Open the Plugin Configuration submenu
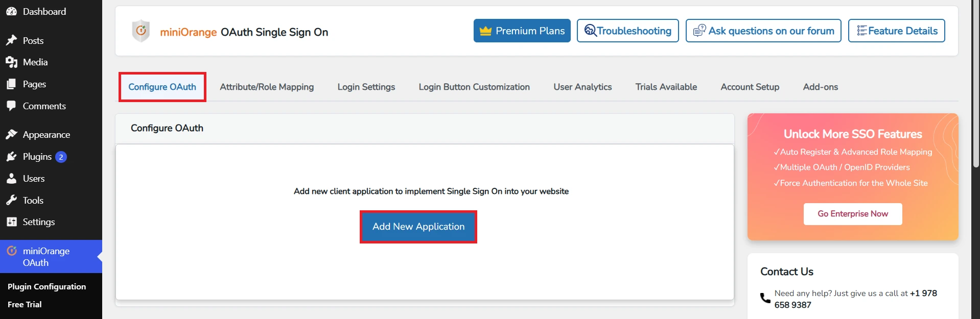This screenshot has height=319, width=980. (x=46, y=287)
